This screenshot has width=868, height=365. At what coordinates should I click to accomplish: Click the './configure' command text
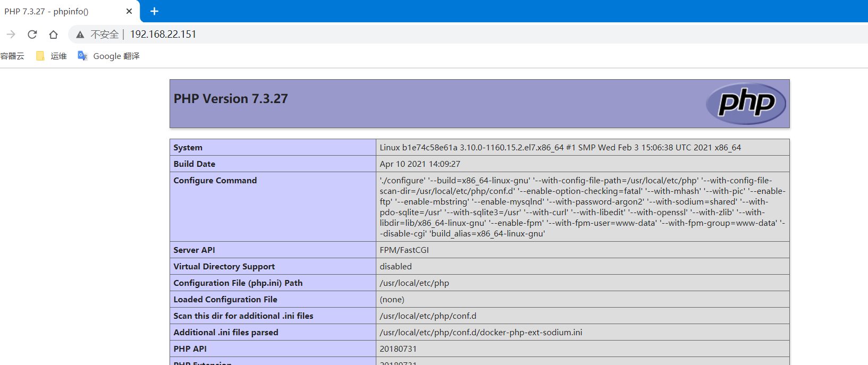583,207
